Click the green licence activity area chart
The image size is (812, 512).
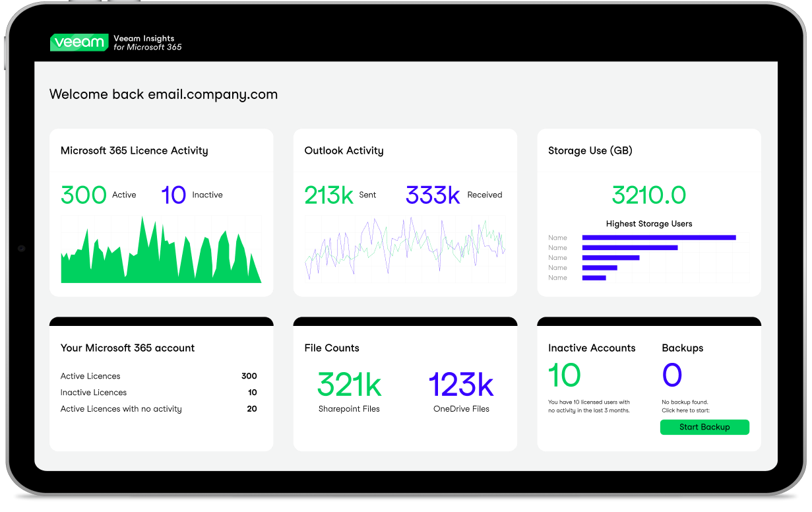coord(161,249)
